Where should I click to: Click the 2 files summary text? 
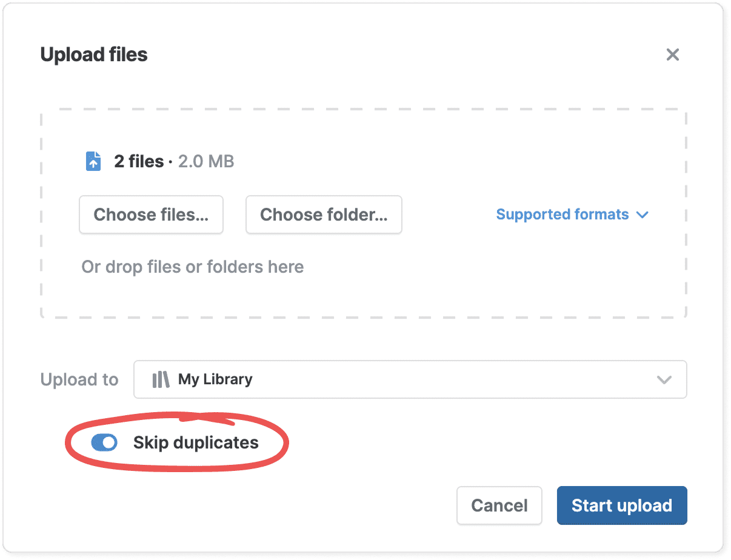[139, 162]
